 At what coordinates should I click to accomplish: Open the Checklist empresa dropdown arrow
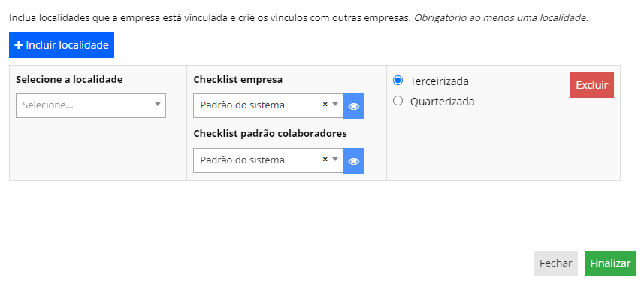point(335,105)
